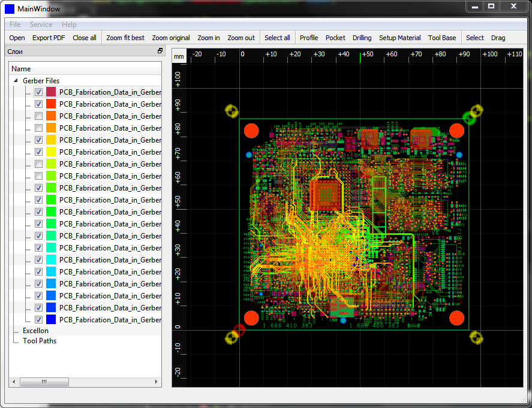Select the Tool Paths tree node
The height and width of the screenshot is (408, 532).
[x=40, y=341]
